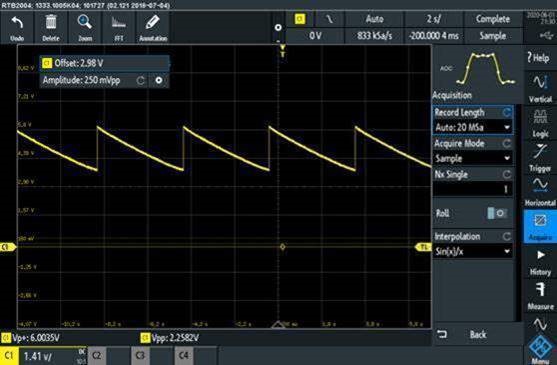Click the 833 kSa/s sample rate box

pos(374,36)
